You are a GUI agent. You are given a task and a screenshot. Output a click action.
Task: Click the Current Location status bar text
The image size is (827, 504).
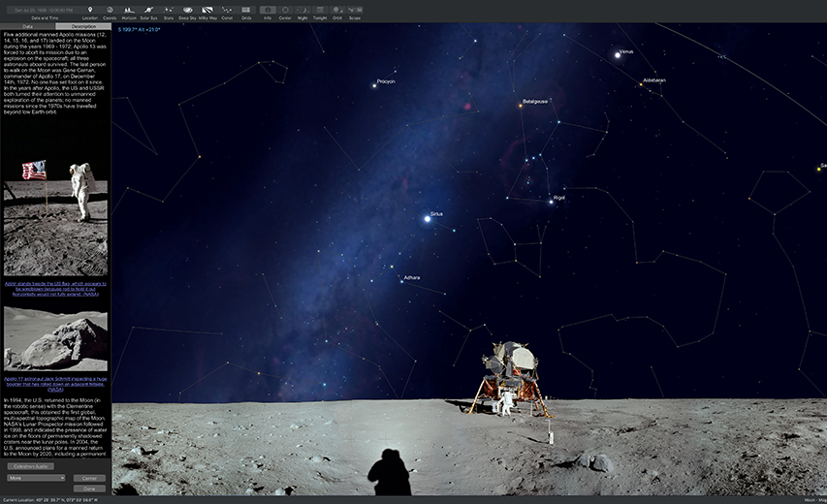[50, 500]
